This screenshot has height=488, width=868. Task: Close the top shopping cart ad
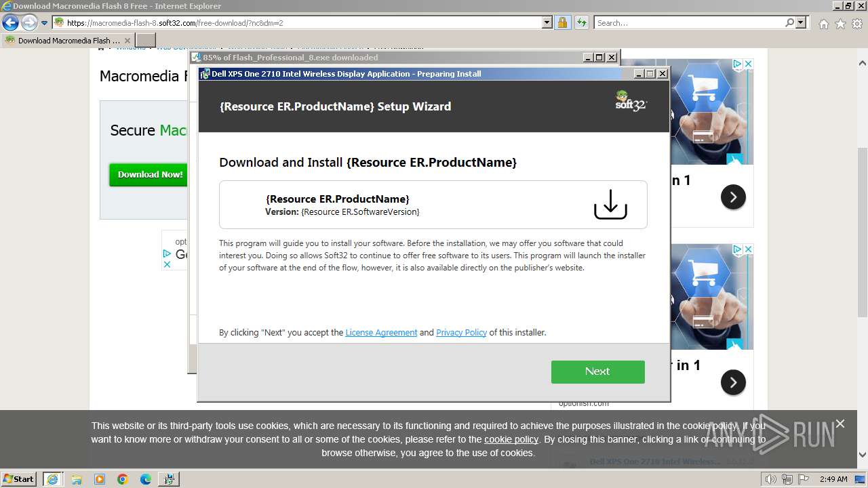749,64
